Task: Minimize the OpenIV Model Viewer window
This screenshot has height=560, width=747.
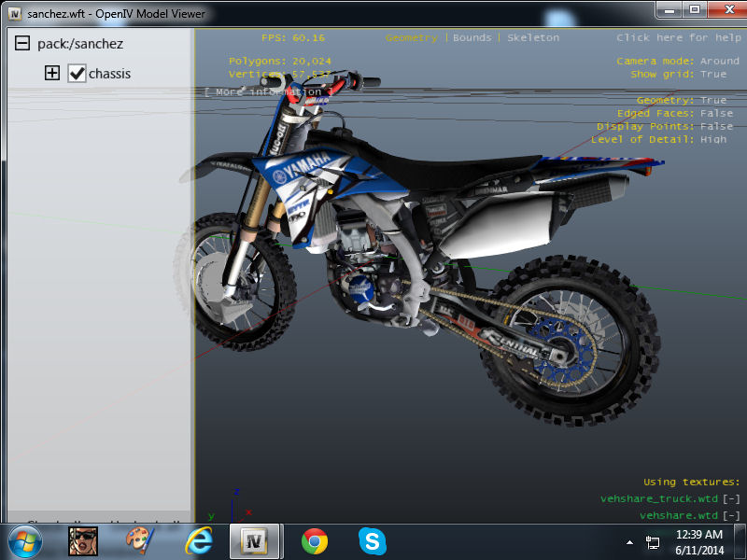Action: [669, 9]
